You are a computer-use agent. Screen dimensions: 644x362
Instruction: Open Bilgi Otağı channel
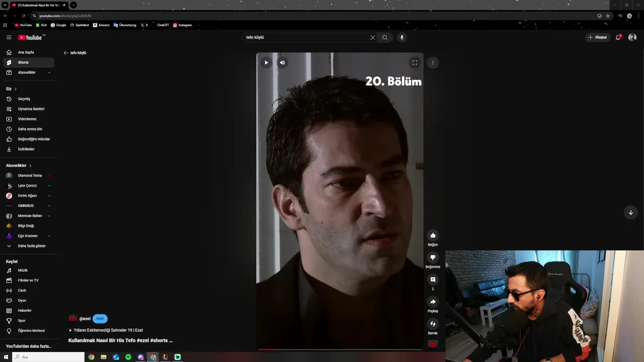coord(29,226)
